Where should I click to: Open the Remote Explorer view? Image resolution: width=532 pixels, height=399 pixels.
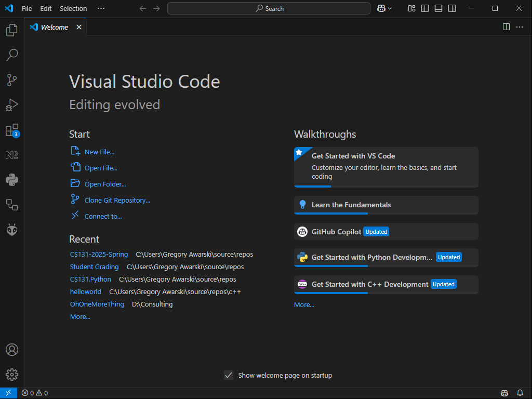click(12, 205)
